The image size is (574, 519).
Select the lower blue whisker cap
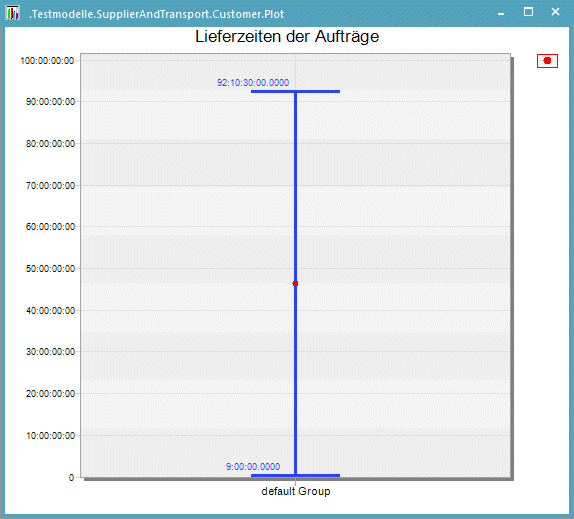(295, 475)
